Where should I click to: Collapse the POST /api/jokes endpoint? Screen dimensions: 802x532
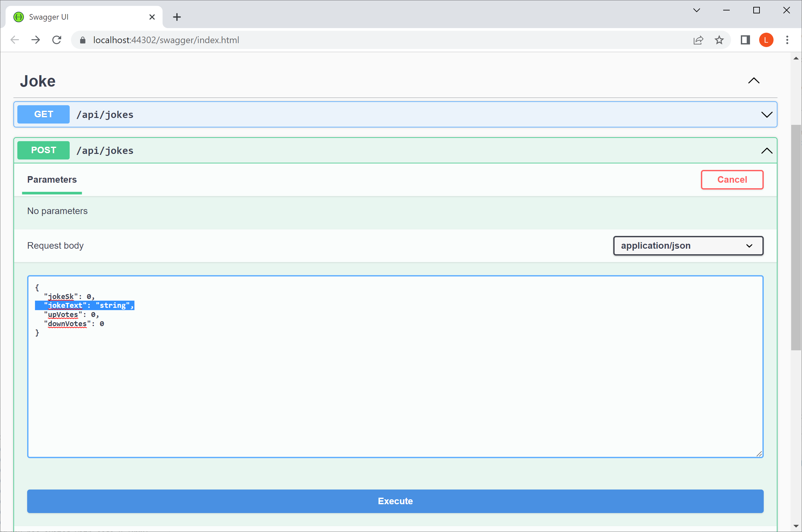point(766,151)
